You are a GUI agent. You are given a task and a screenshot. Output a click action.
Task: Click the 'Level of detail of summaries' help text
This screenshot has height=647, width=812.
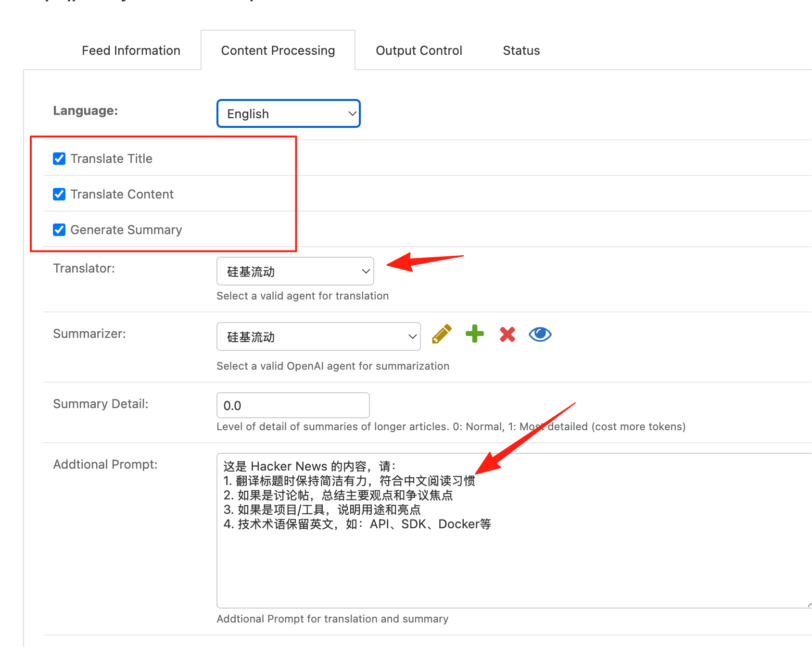point(451,426)
